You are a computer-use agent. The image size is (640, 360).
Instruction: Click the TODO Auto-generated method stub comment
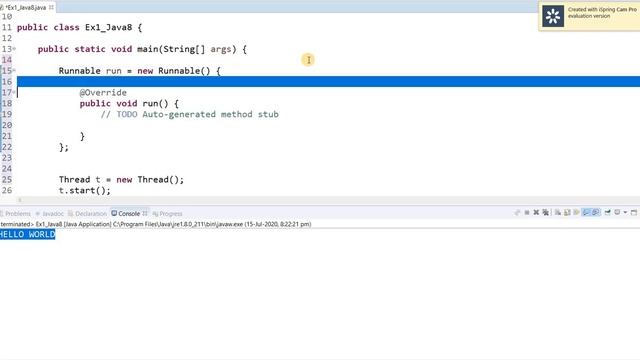(x=190, y=114)
